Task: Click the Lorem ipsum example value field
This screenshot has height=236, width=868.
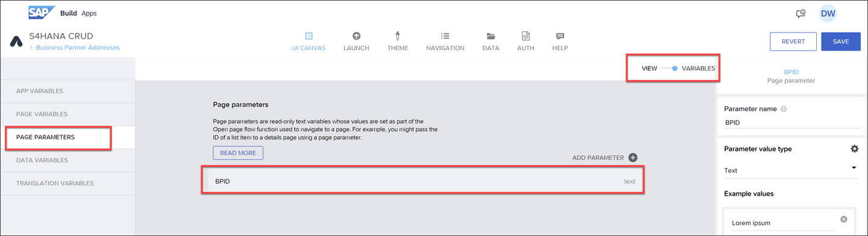Action: tap(784, 223)
